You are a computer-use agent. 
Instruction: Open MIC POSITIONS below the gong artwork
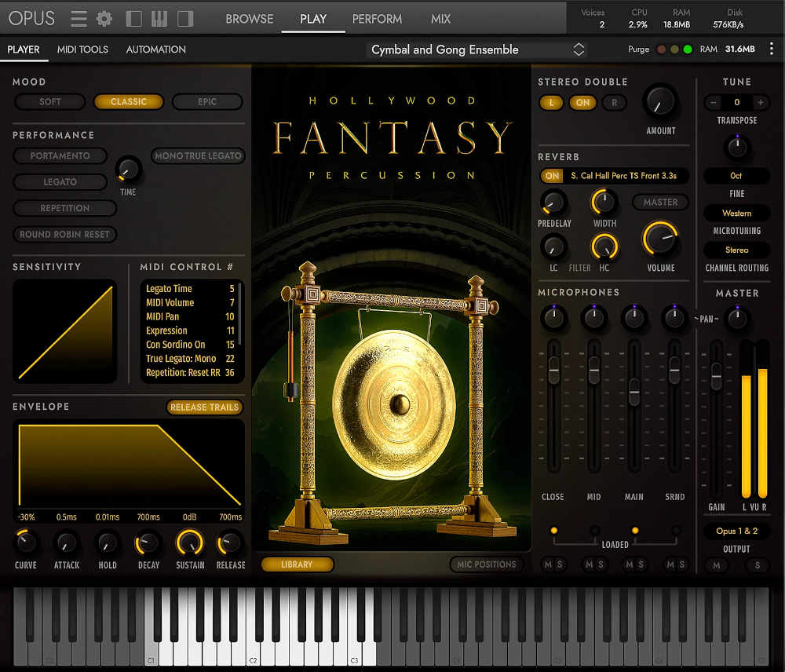487,564
